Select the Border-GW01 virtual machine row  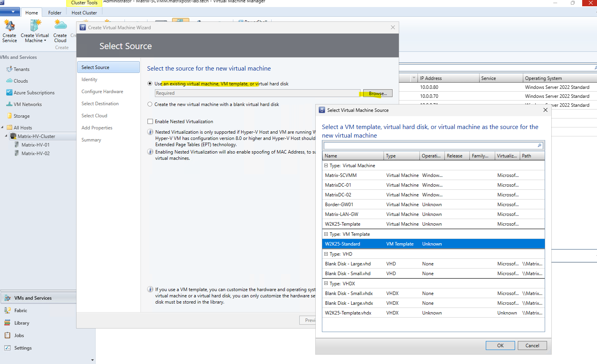434,205
